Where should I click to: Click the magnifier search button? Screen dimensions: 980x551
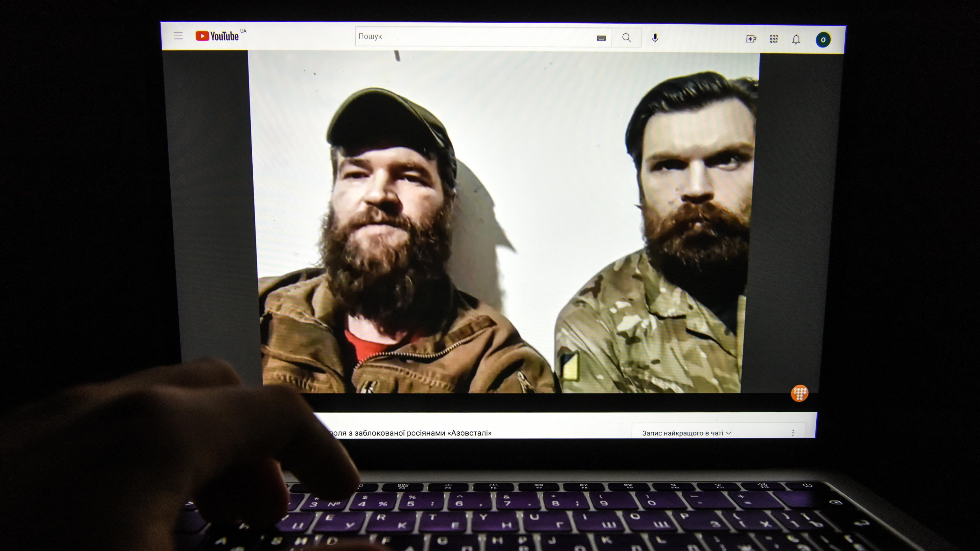click(626, 38)
